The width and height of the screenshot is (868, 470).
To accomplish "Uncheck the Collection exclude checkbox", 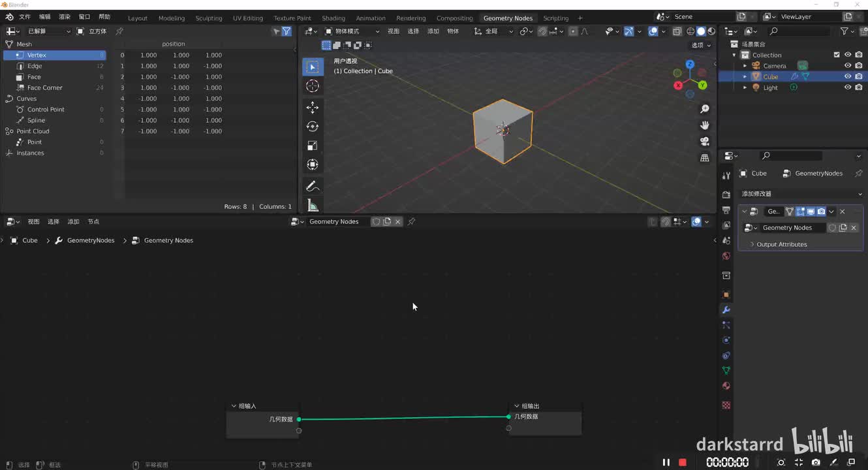I will tap(837, 55).
